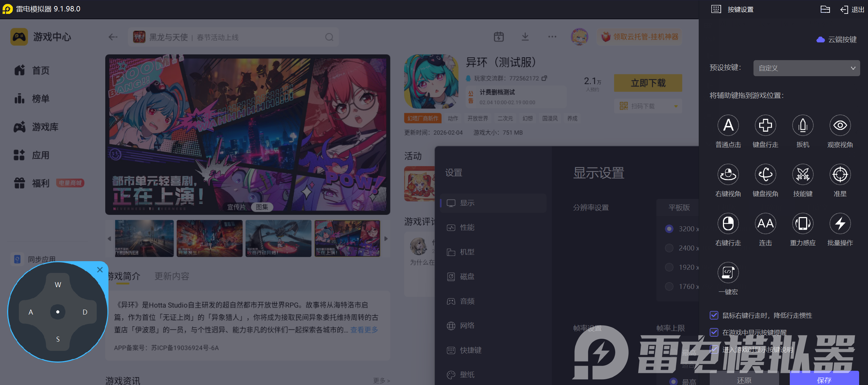
Task: Select the 批量操作 lightning icon
Action: pyautogui.click(x=840, y=223)
